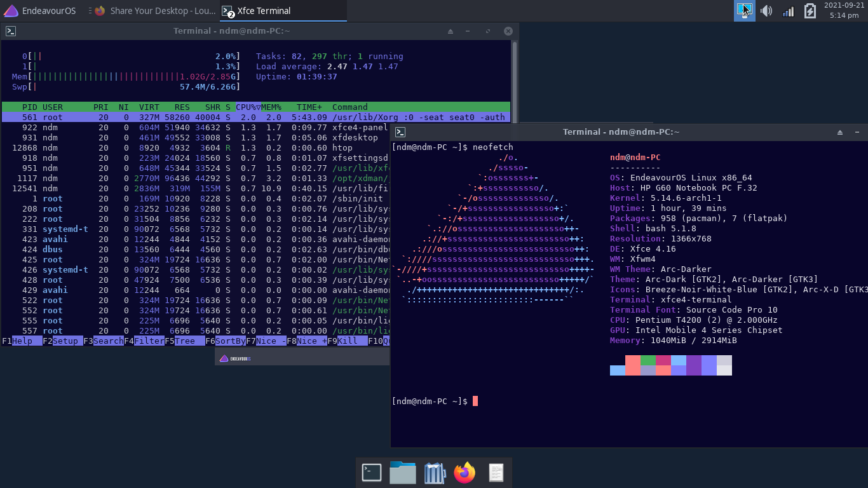868x488 pixels.
Task: Sort htop by USER column header
Action: (53, 107)
